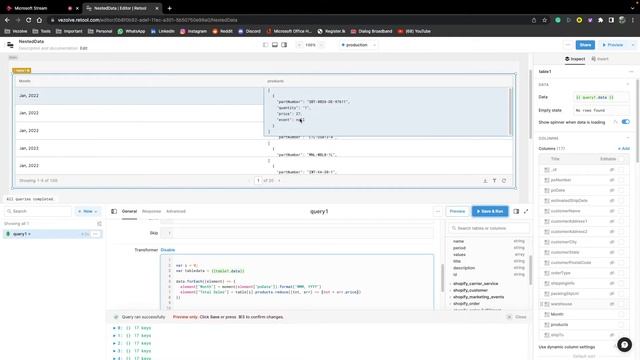Collapse the query list sidebar icon
640x360 pixels.
(x=114, y=211)
